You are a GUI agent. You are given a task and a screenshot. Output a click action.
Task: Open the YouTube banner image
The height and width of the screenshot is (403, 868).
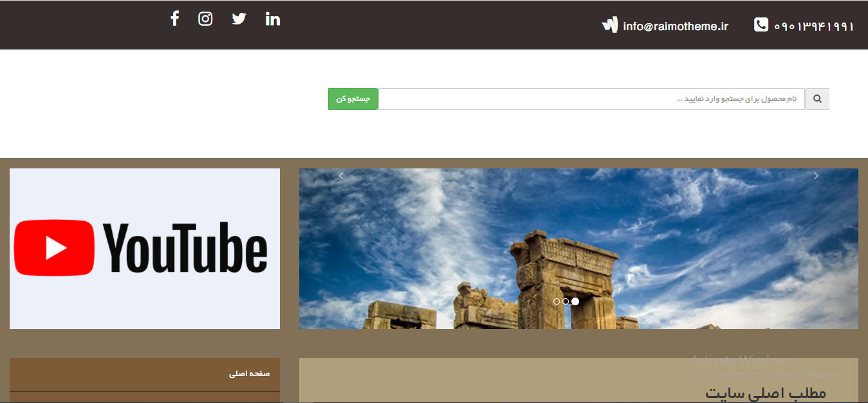pyautogui.click(x=145, y=249)
